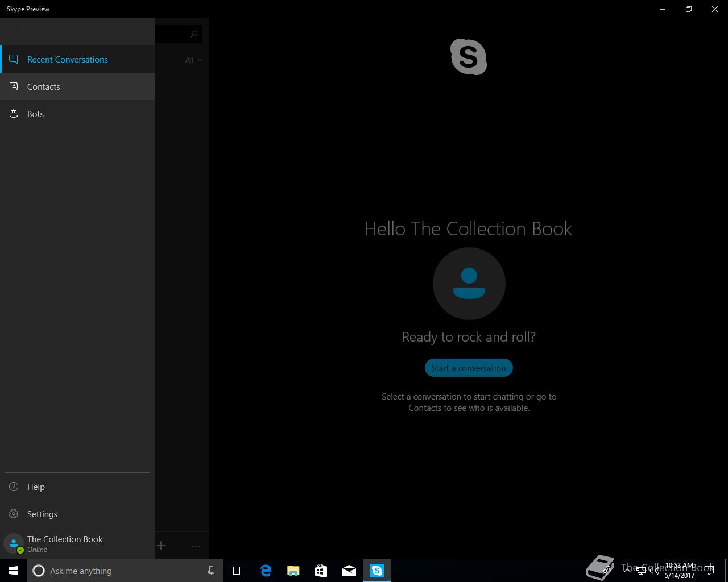
Task: Click the search magnifier icon
Action: (x=194, y=34)
